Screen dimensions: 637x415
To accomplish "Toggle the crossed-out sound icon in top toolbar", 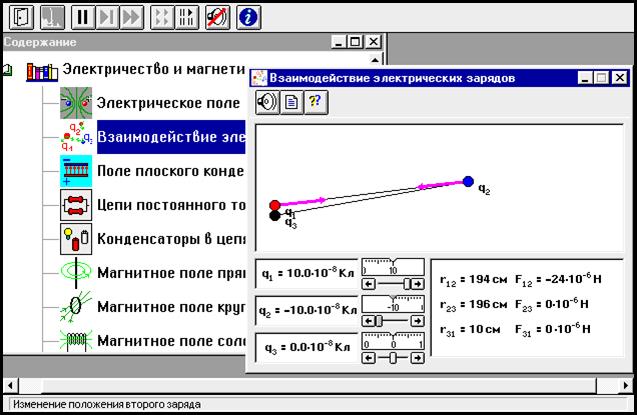I will [x=217, y=17].
